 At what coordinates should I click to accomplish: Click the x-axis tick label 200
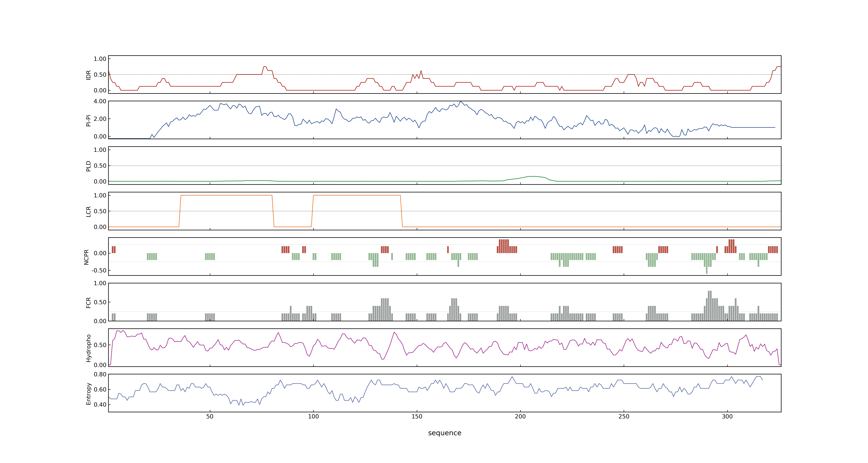point(520,416)
